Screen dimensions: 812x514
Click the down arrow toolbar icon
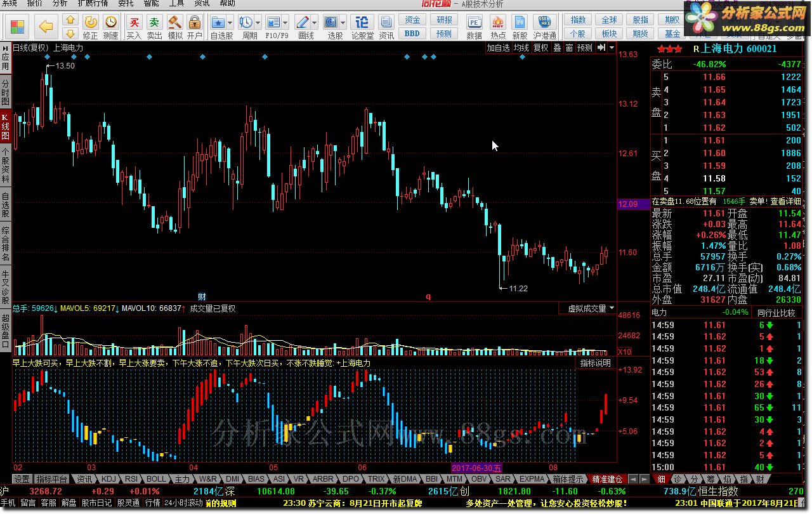[x=70, y=34]
